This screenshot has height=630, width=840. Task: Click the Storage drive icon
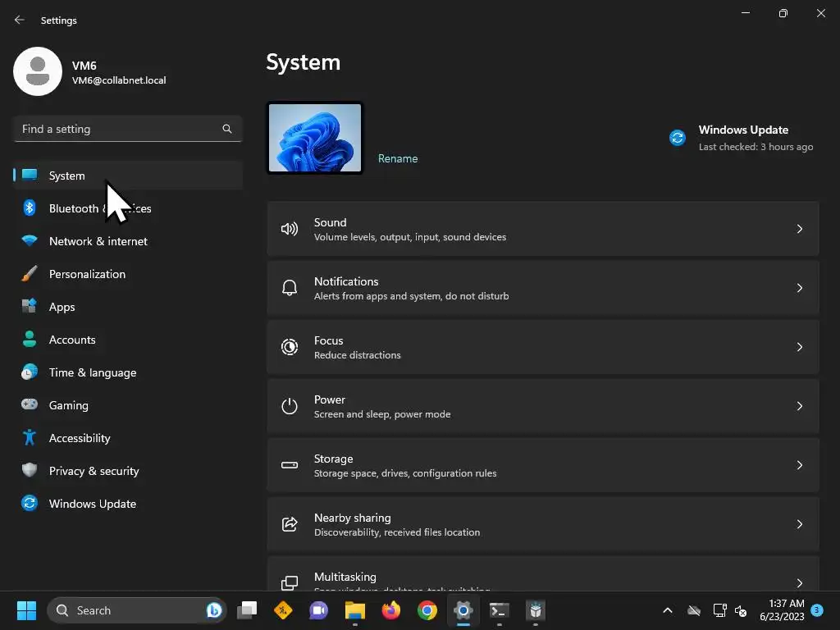290,465
